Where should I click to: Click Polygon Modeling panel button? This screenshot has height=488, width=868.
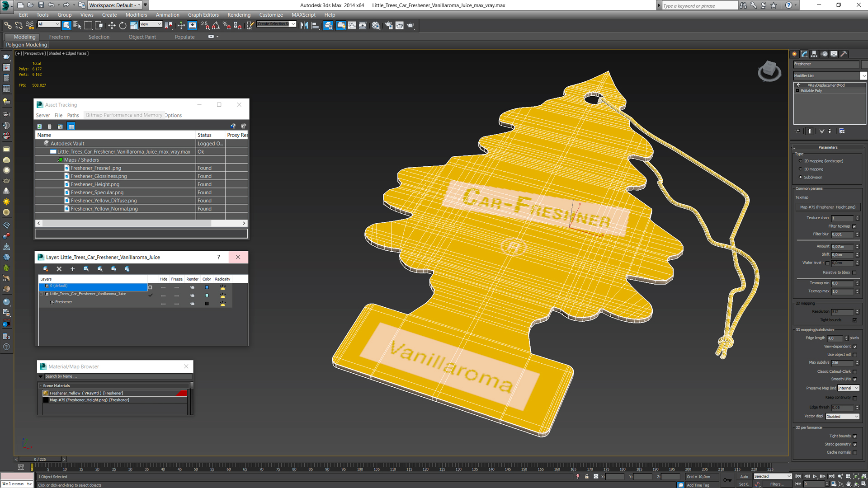(x=26, y=45)
